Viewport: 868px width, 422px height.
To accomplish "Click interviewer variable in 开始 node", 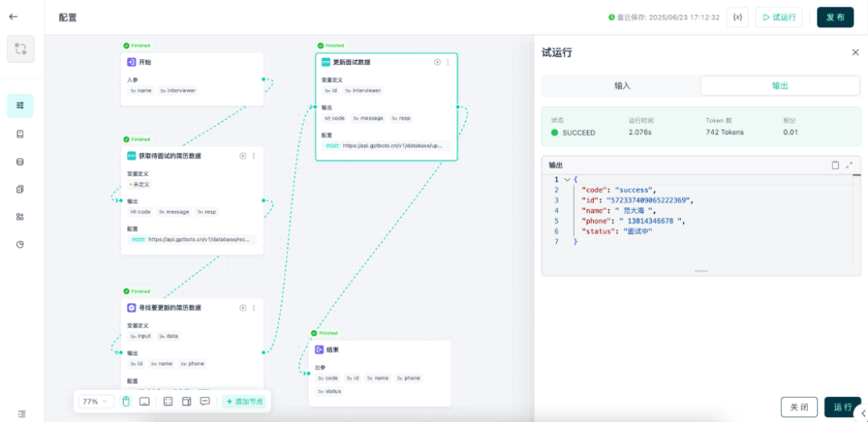I will (178, 90).
